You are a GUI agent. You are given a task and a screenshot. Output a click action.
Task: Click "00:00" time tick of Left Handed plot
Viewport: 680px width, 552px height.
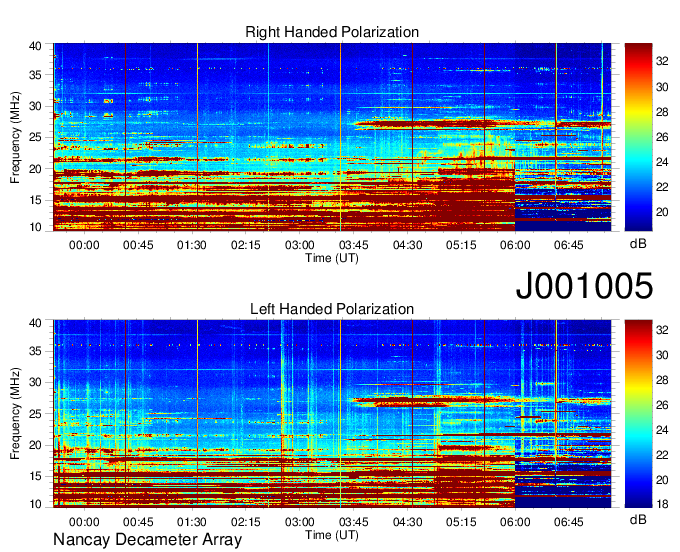point(84,522)
